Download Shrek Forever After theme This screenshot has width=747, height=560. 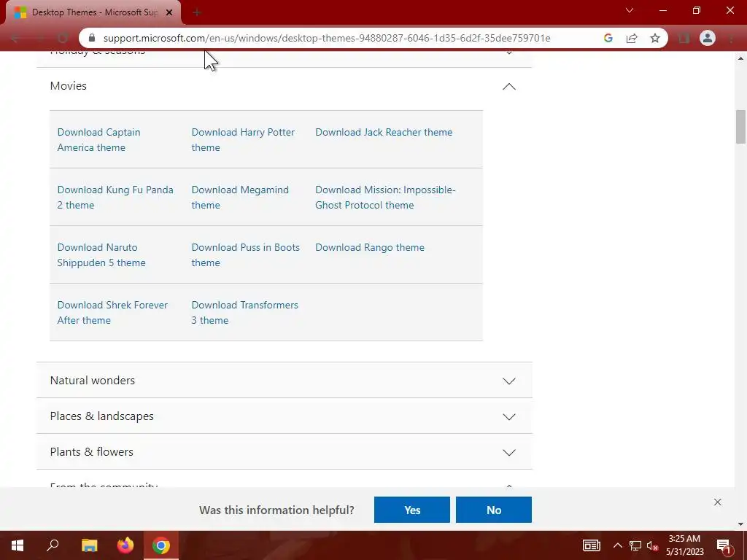[112, 312]
